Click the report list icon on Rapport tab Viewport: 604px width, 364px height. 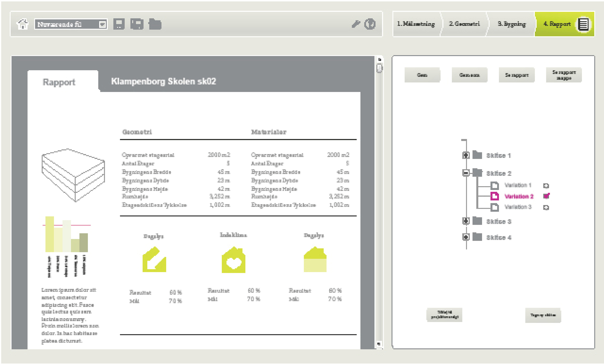[583, 24]
